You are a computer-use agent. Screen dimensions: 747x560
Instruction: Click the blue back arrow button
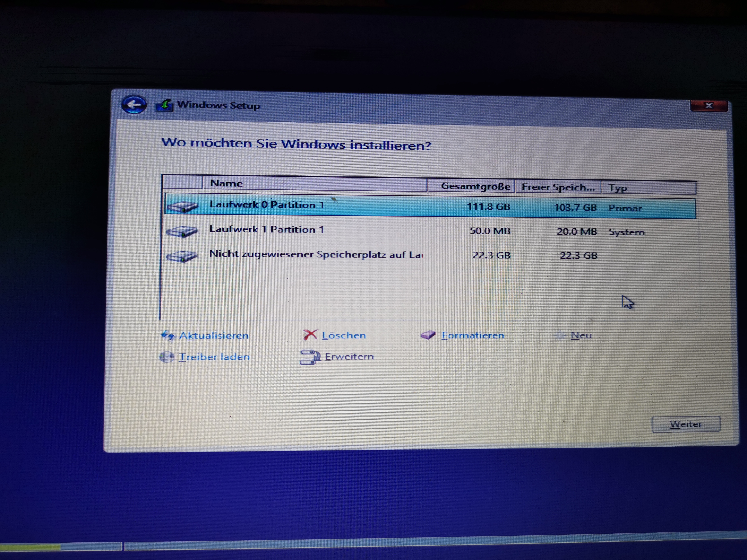click(134, 104)
